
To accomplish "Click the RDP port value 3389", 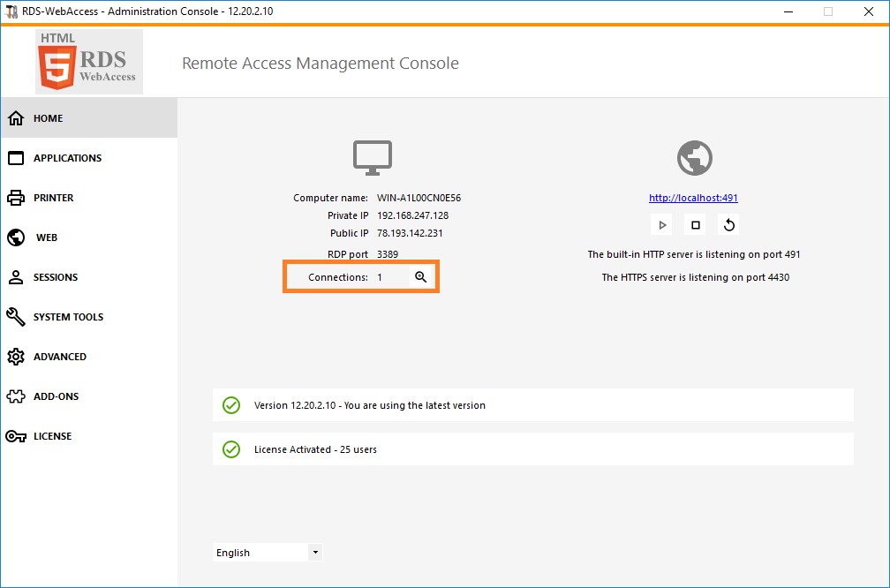I will click(388, 254).
